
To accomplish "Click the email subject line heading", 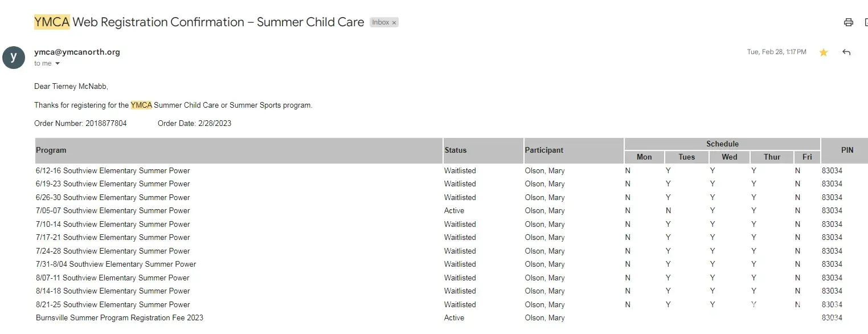I will (x=199, y=22).
